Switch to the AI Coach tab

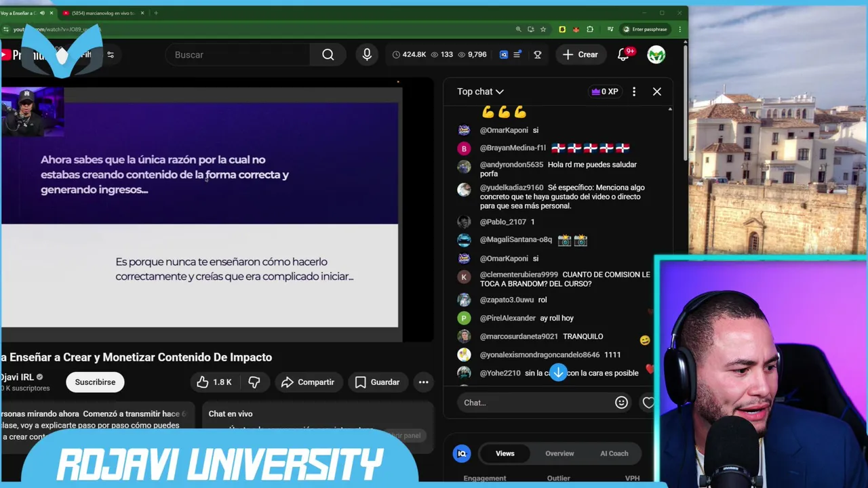(x=614, y=453)
